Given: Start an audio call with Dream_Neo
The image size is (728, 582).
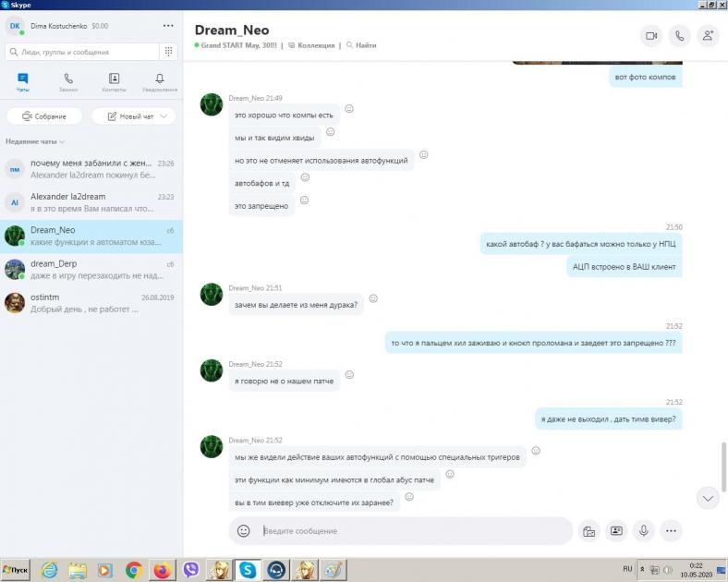Looking at the screenshot, I should tap(680, 36).
